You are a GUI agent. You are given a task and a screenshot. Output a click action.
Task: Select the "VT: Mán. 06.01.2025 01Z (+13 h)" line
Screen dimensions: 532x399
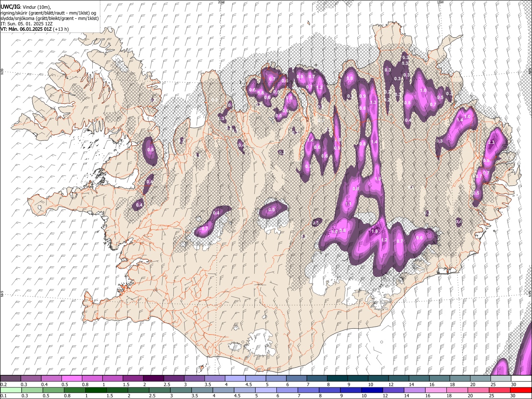point(35,29)
